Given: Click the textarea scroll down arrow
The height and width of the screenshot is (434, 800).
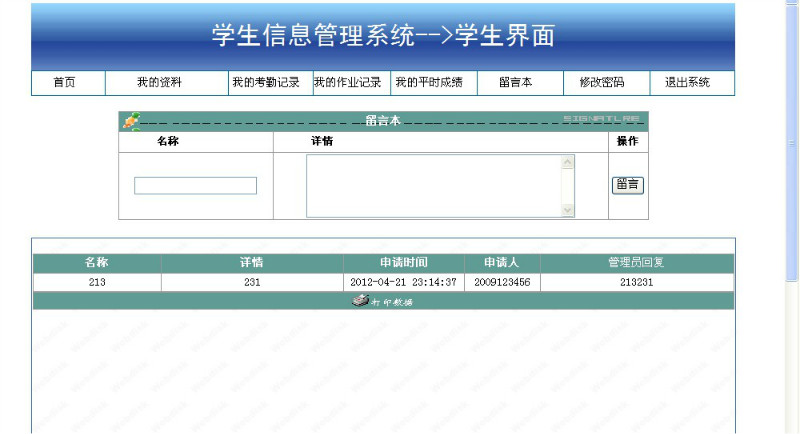Looking at the screenshot, I should [567, 210].
